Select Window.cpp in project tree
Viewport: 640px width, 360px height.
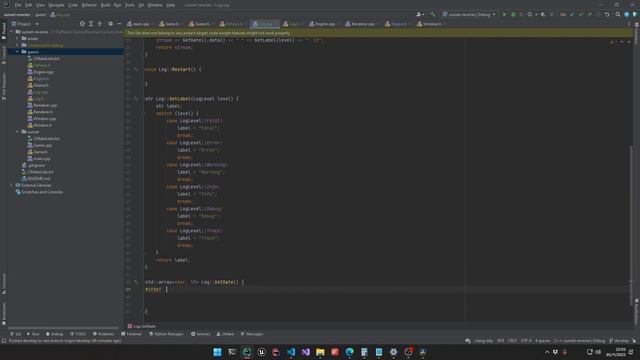[42, 118]
